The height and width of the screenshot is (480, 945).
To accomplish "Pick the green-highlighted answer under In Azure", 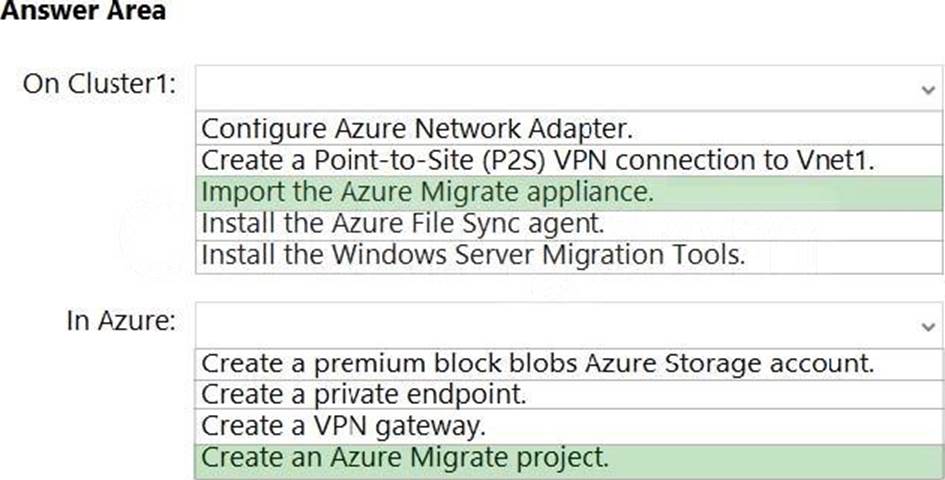I will click(x=405, y=458).
